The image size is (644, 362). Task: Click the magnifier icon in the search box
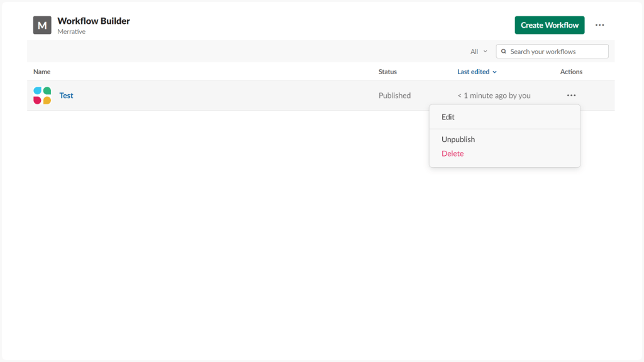pyautogui.click(x=503, y=51)
